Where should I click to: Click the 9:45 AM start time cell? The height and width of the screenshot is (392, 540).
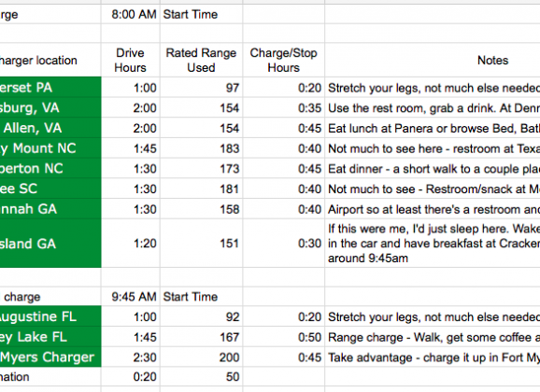click(x=131, y=297)
